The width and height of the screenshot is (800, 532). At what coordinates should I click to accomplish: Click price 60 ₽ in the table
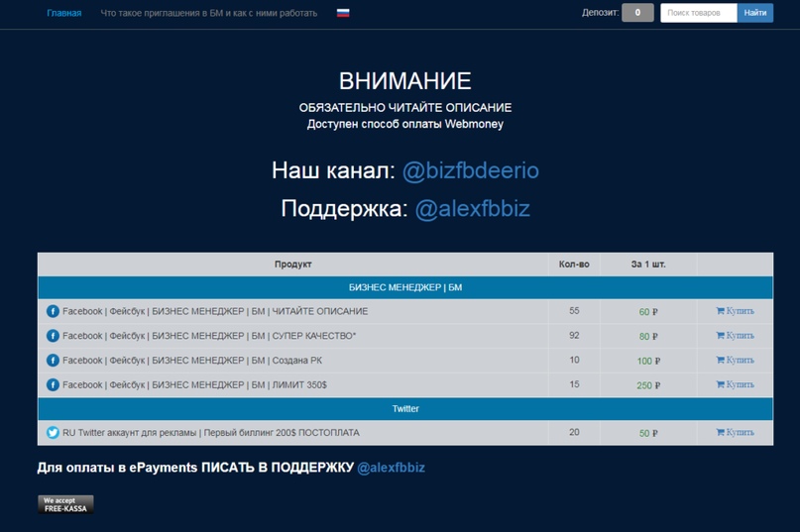tap(648, 312)
